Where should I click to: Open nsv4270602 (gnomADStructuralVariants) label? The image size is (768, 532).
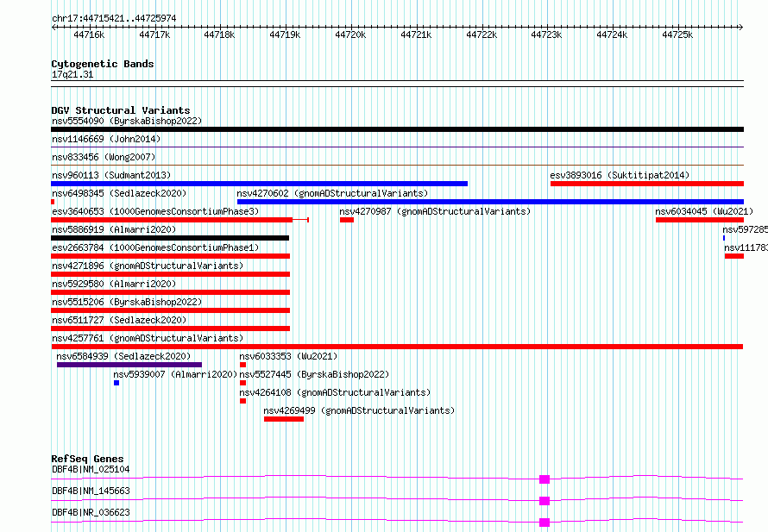click(x=332, y=193)
